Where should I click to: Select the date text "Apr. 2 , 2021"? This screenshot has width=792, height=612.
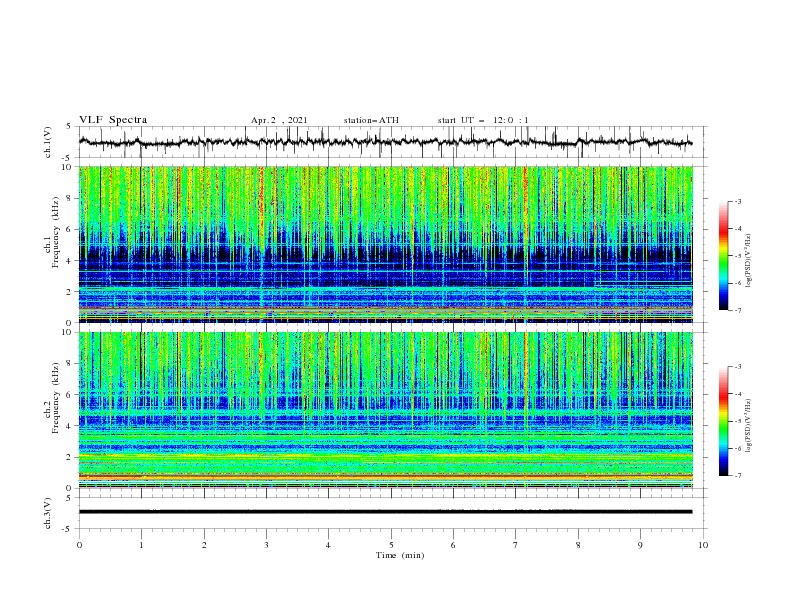tap(279, 120)
